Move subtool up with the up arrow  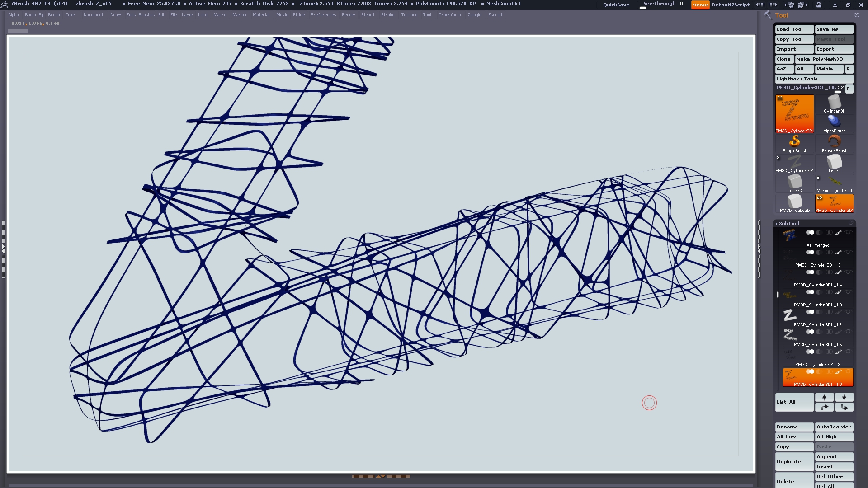(x=824, y=397)
